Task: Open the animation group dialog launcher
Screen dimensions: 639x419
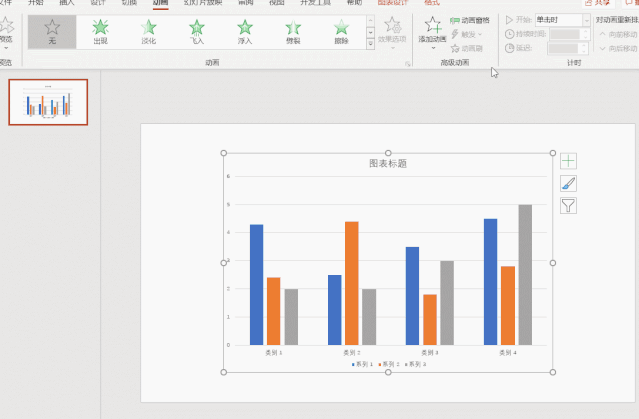Action: pyautogui.click(x=408, y=64)
